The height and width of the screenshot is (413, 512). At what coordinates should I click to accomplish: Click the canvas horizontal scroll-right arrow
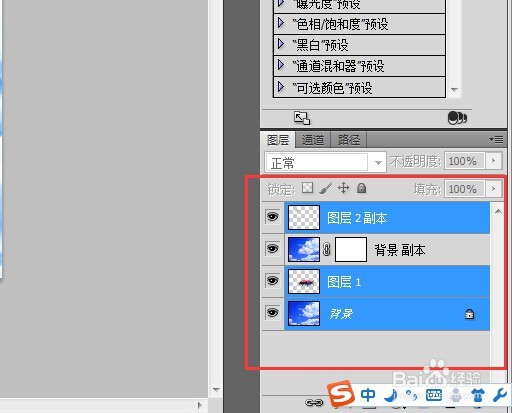coord(199,405)
